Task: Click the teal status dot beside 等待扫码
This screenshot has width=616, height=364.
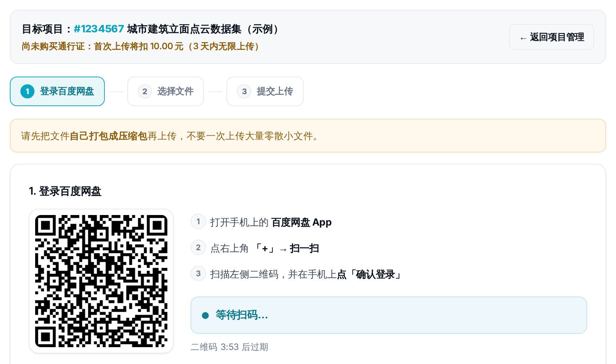Action: (205, 316)
